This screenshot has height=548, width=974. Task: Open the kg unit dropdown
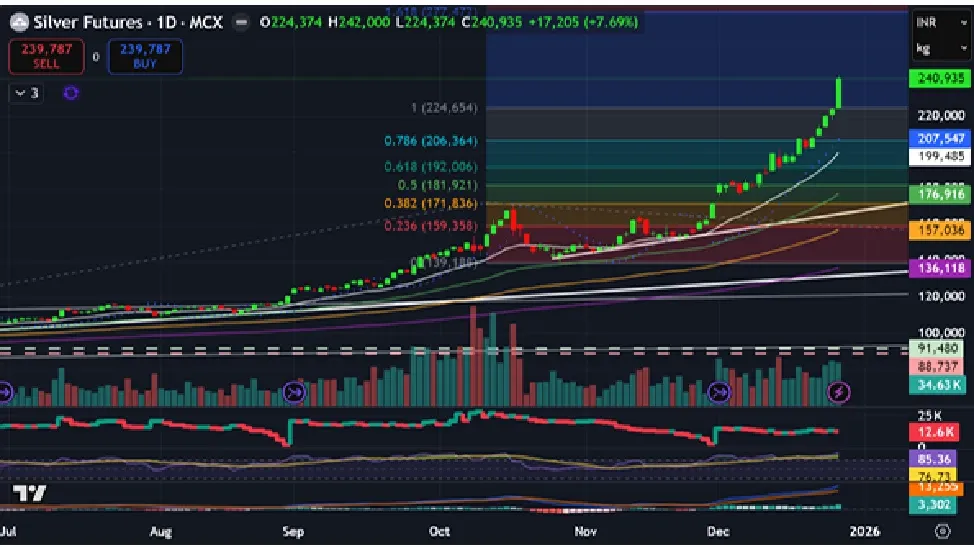(x=941, y=48)
